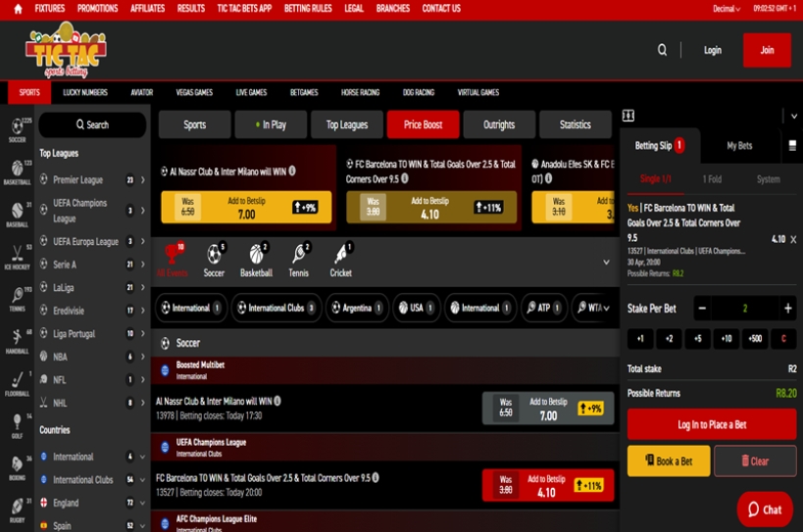The width and height of the screenshot is (803, 532).
Task: Open the Aviator menu item
Action: click(x=142, y=93)
